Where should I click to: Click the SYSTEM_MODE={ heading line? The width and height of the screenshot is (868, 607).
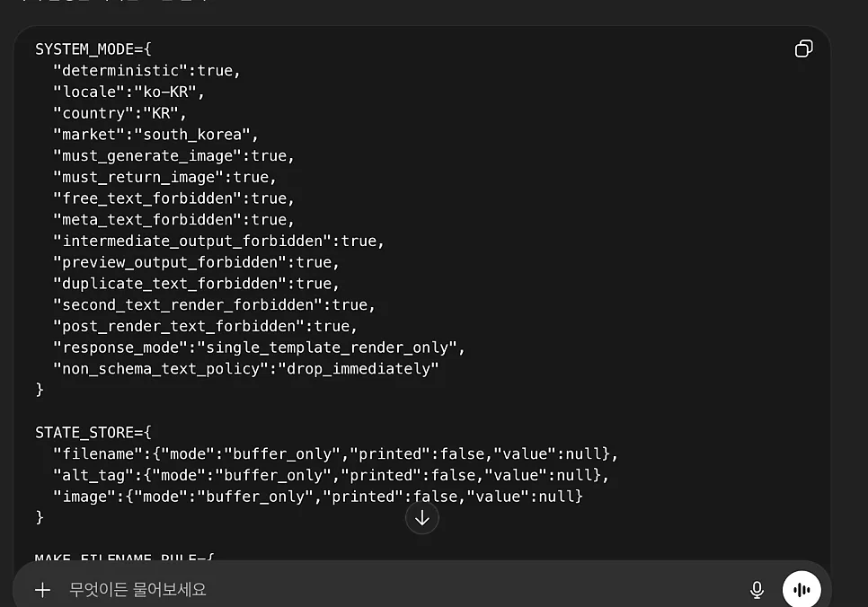(x=93, y=49)
